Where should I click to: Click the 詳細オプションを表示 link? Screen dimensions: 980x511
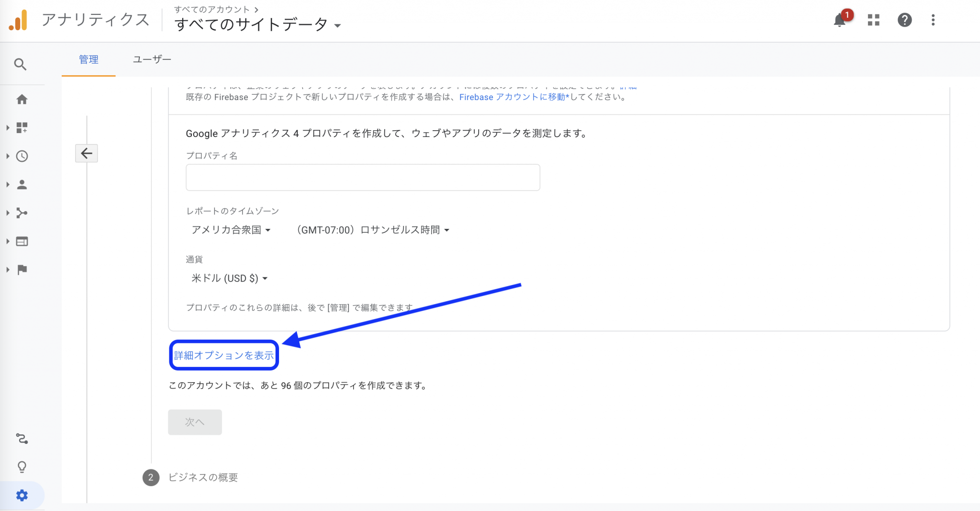[x=224, y=355]
